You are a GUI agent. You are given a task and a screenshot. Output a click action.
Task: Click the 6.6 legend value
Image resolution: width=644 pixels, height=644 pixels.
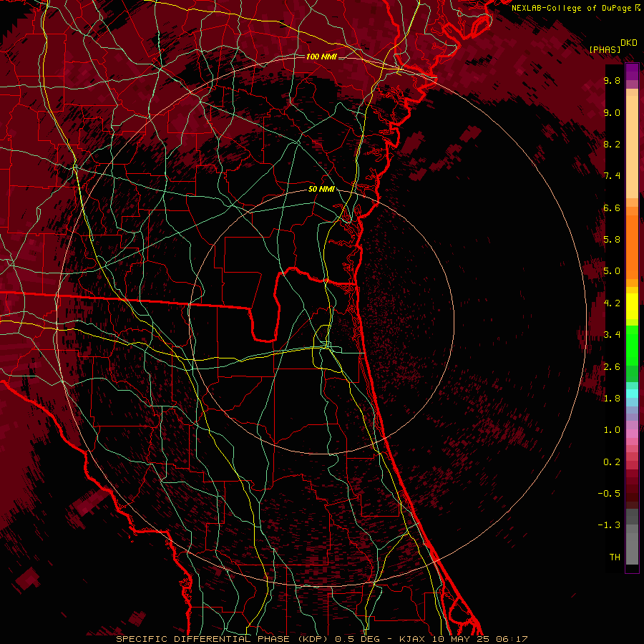coord(612,208)
